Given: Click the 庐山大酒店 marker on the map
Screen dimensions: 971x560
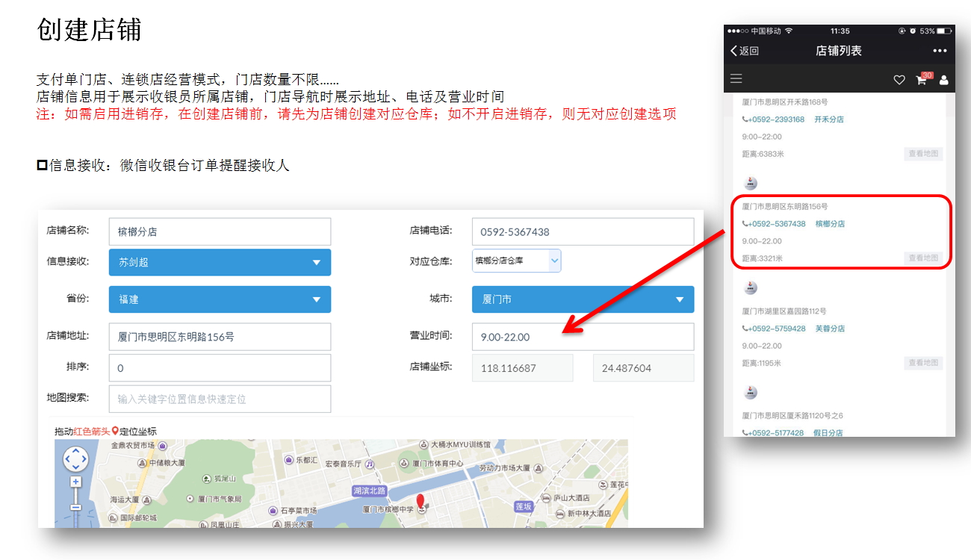Looking at the screenshot, I should (547, 497).
